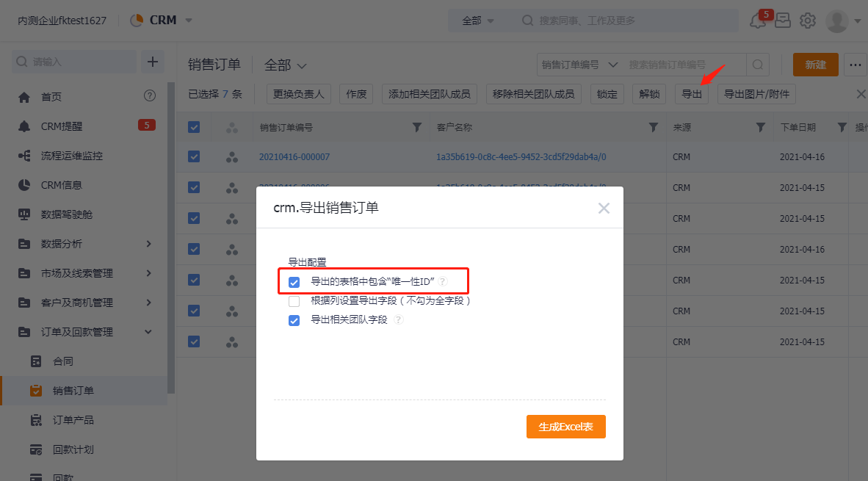Image resolution: width=868 pixels, height=481 pixels.
Task: Click the help icon beside 首页
Action: click(150, 95)
